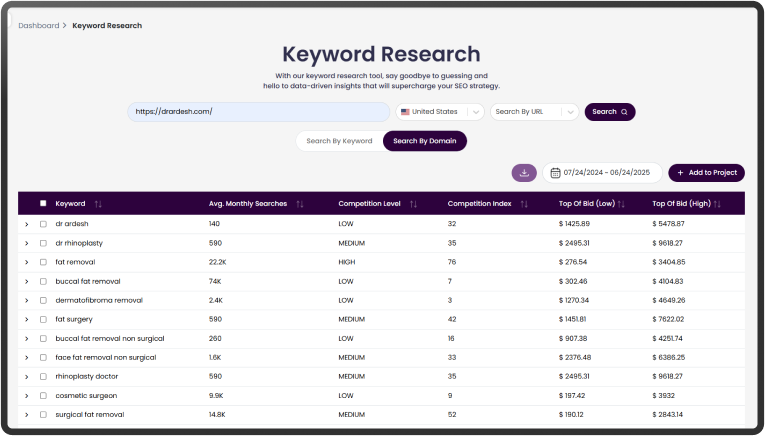Check the box for rhinoplasty doctor
Image resolution: width=765 pixels, height=436 pixels.
[43, 377]
